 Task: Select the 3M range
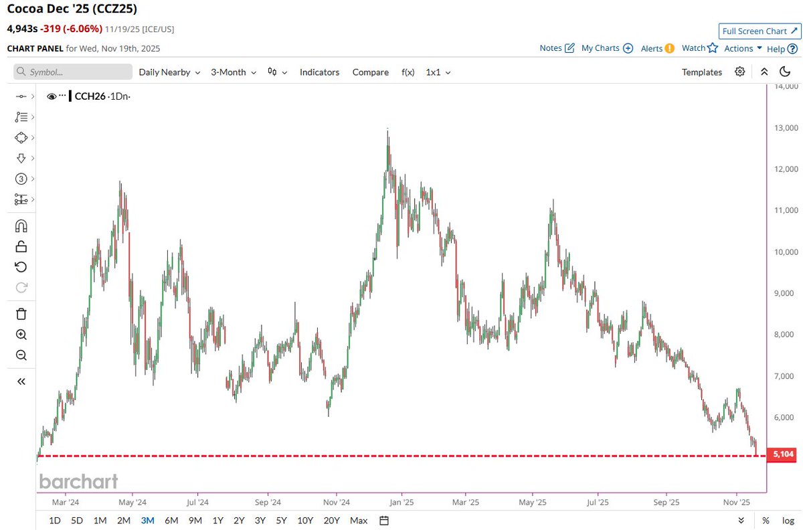[147, 520]
